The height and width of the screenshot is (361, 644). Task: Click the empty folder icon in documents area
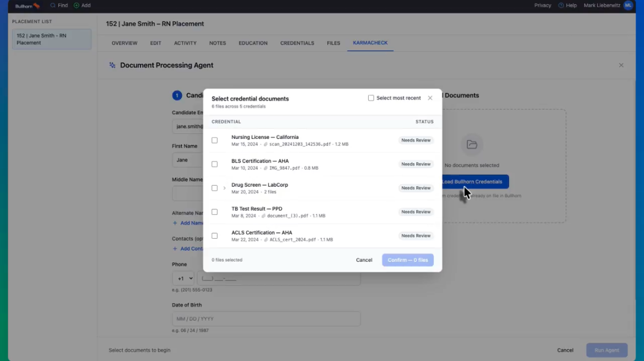472,144
